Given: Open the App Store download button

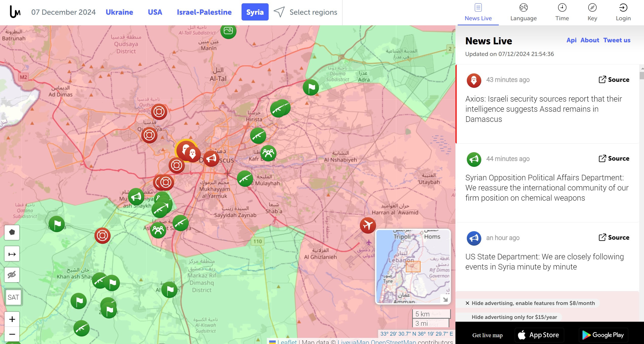Looking at the screenshot, I should click(539, 335).
